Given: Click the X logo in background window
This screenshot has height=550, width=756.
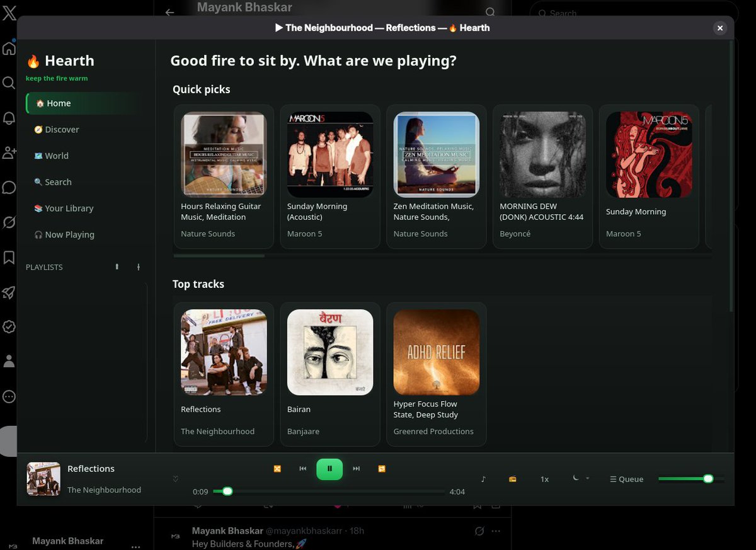Looking at the screenshot, I should (9, 13).
